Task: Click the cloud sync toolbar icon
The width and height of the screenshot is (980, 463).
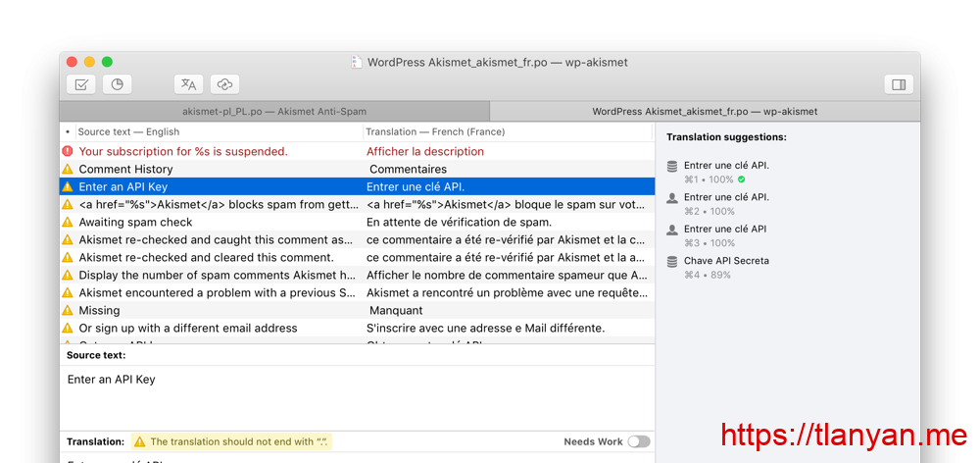Action: (x=224, y=84)
